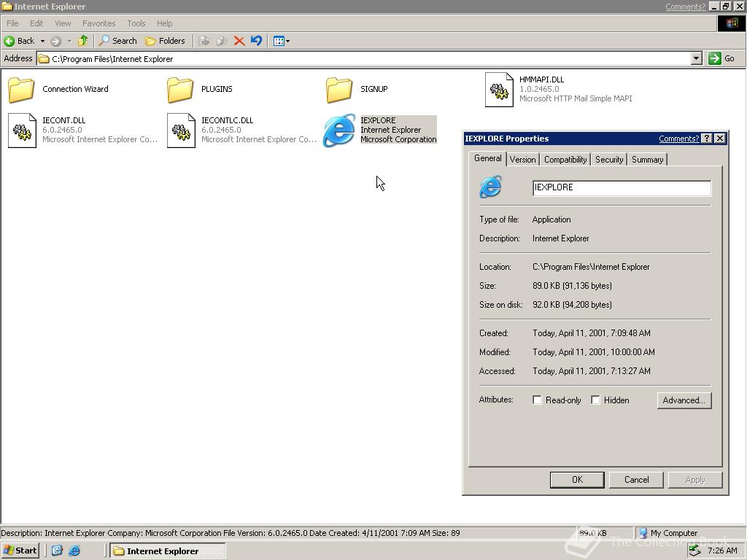Viewport: 747px width, 560px height.
Task: Open the Views icon in toolbar
Action: [x=279, y=41]
